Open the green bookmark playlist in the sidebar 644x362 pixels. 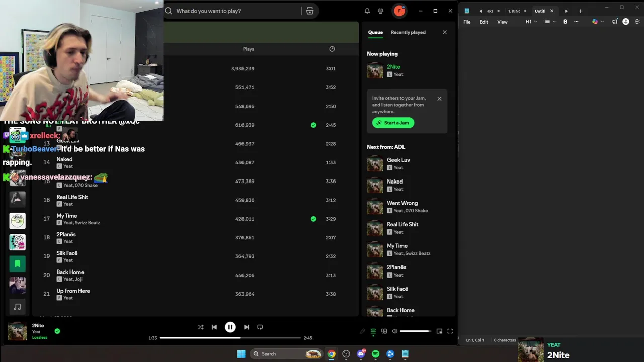tap(17, 264)
